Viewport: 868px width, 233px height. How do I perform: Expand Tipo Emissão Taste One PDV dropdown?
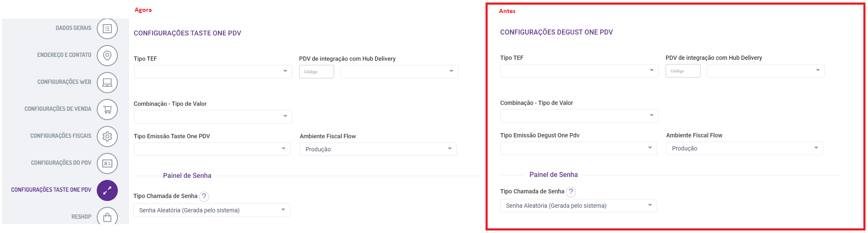click(x=212, y=149)
